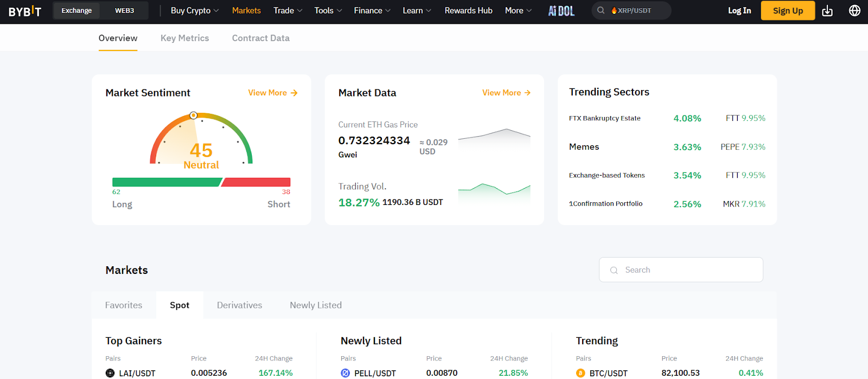Click the 18.27% trading volume change
This screenshot has width=868, height=379.
point(359,203)
